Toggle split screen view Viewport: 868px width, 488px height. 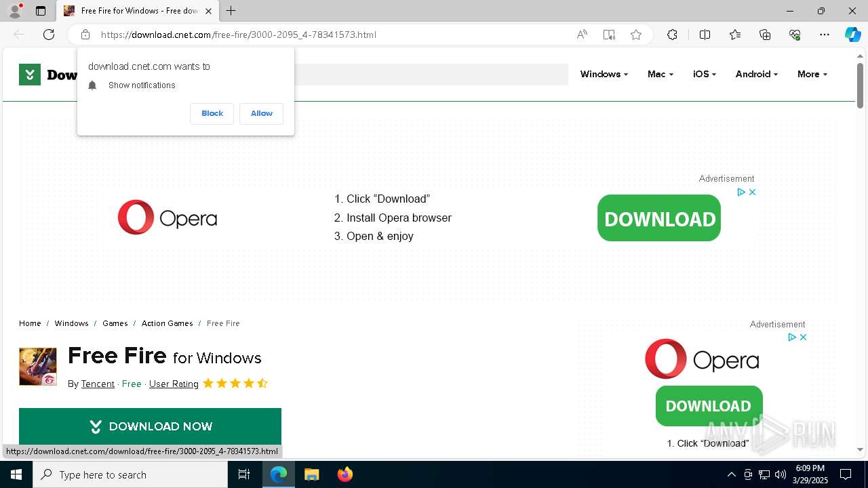[705, 35]
